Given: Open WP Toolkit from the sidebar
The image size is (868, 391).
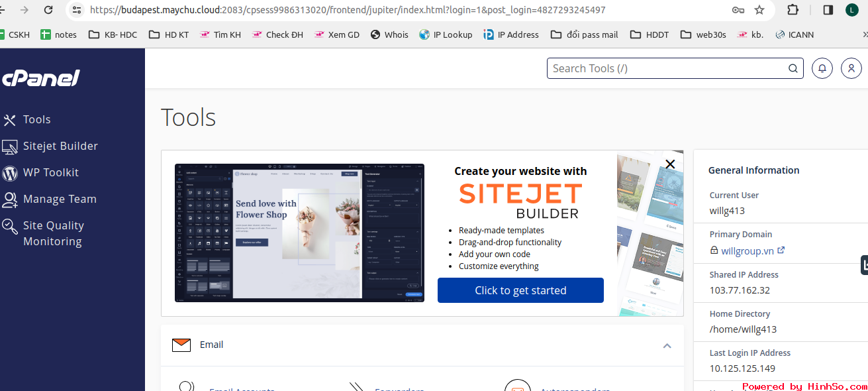Looking at the screenshot, I should (x=51, y=172).
